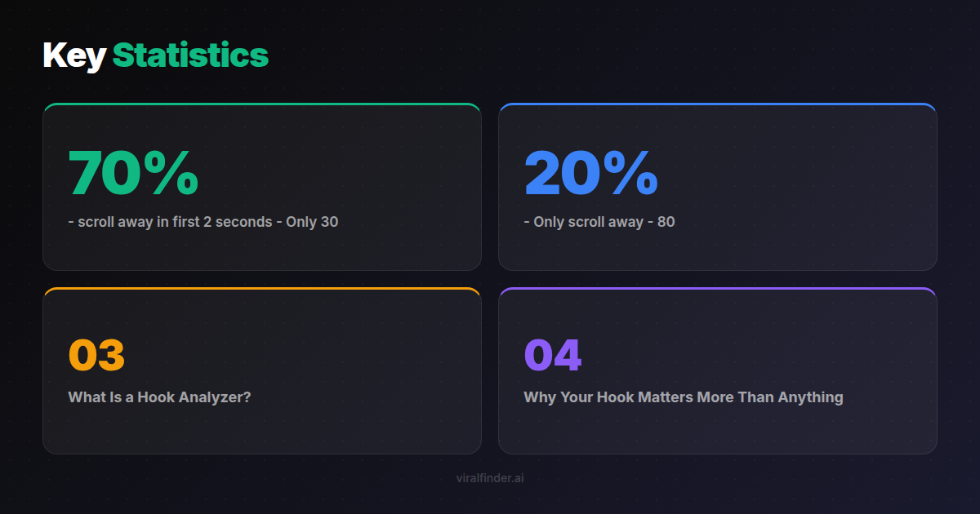Click the purple top border of the 04 card
This screenshot has height=514, width=980.
(x=717, y=289)
